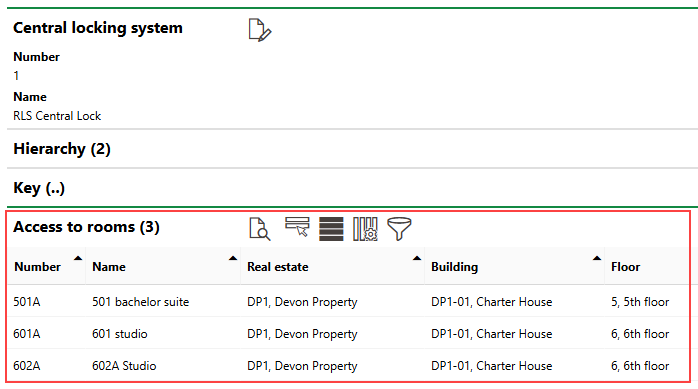This screenshot has width=698, height=389.
Task: Click the Floor column header
Action: tap(625, 267)
